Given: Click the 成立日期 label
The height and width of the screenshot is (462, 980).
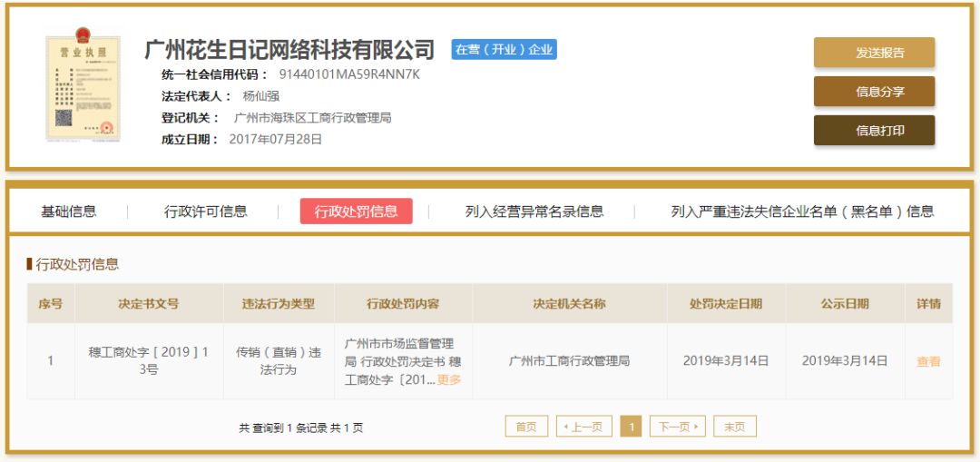Looking at the screenshot, I should click(191, 139).
